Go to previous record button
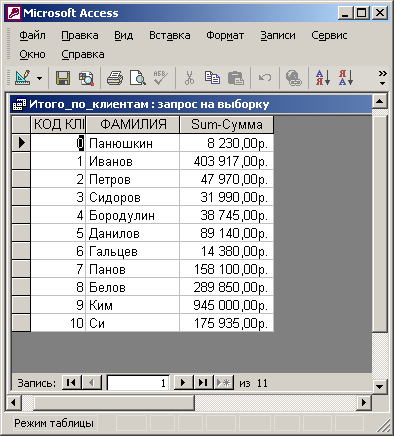The width and height of the screenshot is (394, 436). point(92,383)
